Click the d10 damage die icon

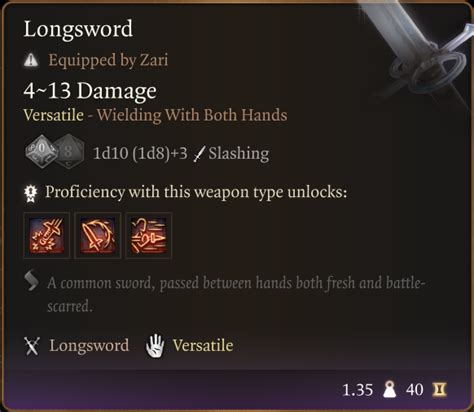tap(41, 151)
